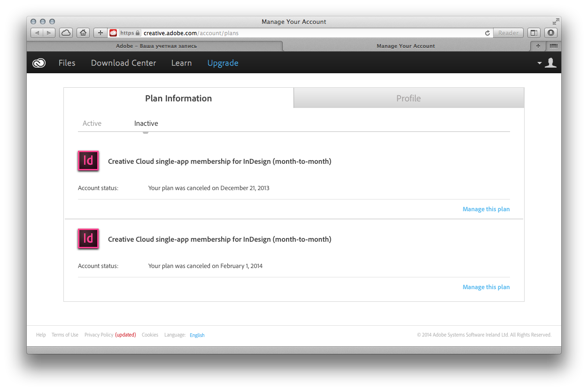Click the Safari home button

[83, 33]
